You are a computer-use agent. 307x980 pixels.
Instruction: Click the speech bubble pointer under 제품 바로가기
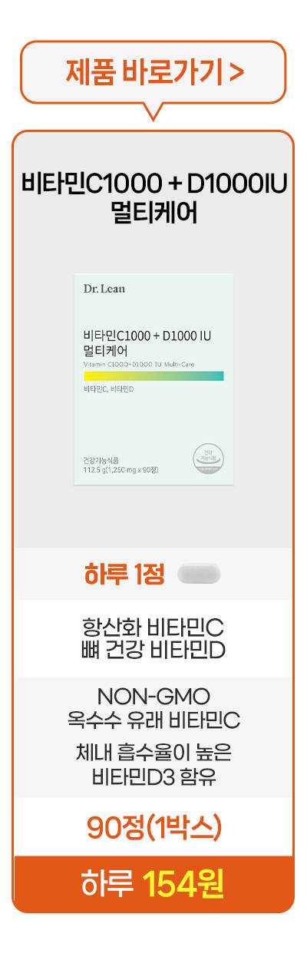pyautogui.click(x=153, y=111)
